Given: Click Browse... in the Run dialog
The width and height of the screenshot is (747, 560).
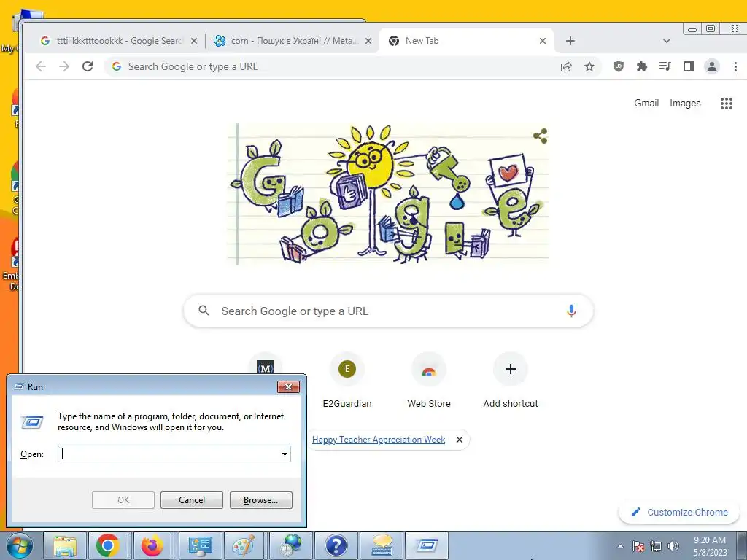Looking at the screenshot, I should click(260, 500).
